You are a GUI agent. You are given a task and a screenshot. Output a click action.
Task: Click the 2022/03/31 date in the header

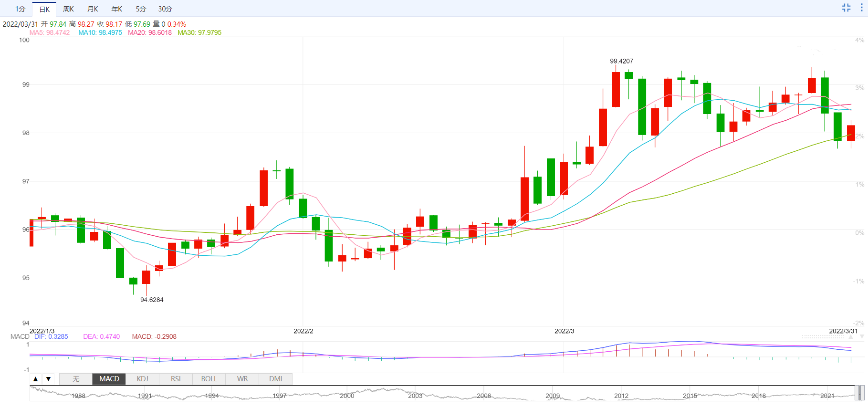(21, 24)
